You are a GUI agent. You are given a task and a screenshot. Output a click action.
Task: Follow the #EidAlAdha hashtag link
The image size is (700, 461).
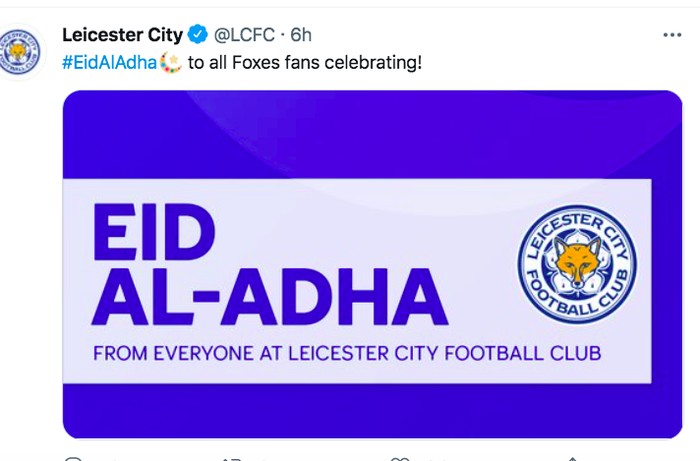pos(110,63)
